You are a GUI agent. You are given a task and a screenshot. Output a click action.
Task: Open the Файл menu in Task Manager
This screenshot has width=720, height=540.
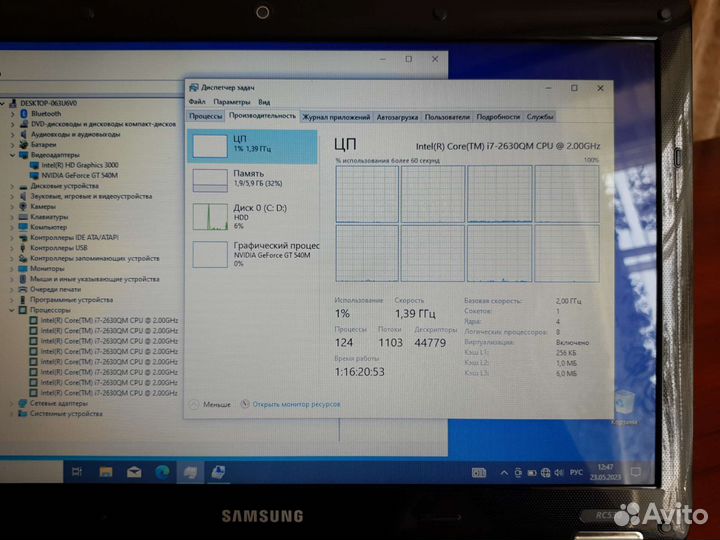pos(197,101)
